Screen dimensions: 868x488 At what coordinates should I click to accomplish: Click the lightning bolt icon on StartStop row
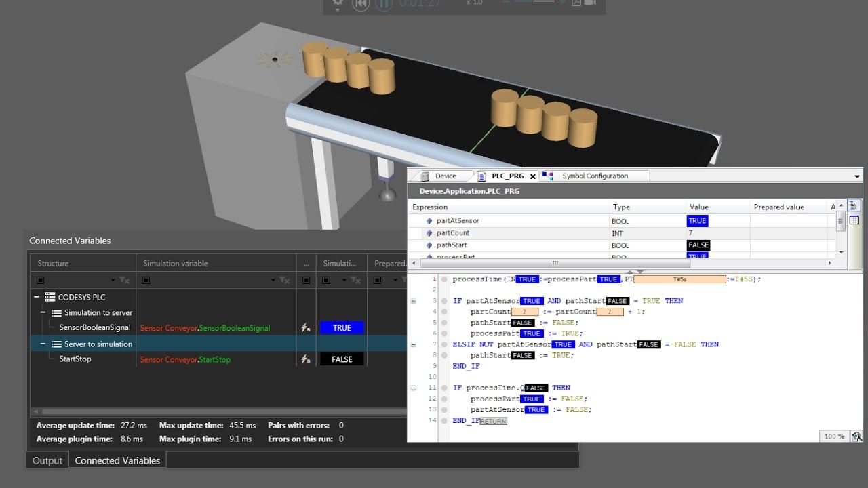306,359
